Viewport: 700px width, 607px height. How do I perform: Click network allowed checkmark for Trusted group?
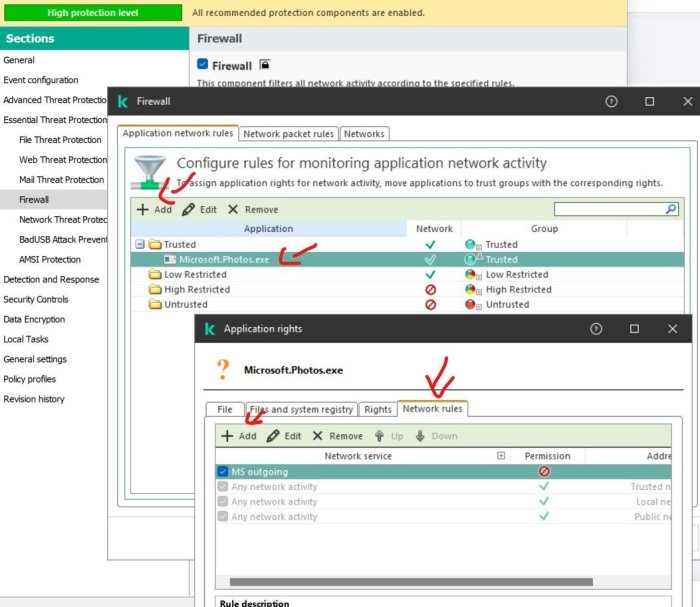pos(430,245)
